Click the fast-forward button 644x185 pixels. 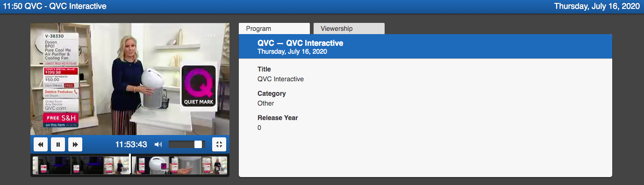tap(75, 144)
